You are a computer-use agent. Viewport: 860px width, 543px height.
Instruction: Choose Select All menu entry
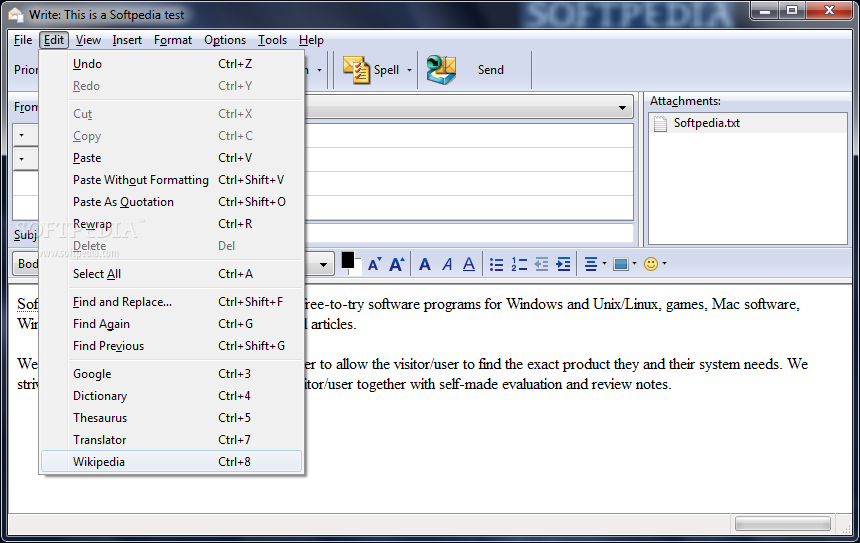(172, 274)
